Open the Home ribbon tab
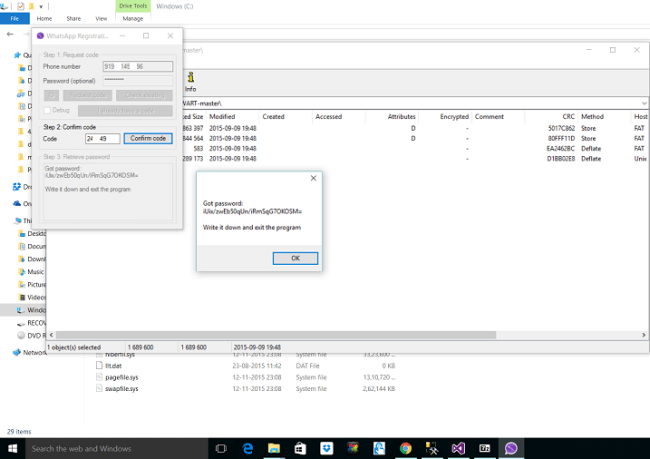Screen dimensions: 650x459 44,19
